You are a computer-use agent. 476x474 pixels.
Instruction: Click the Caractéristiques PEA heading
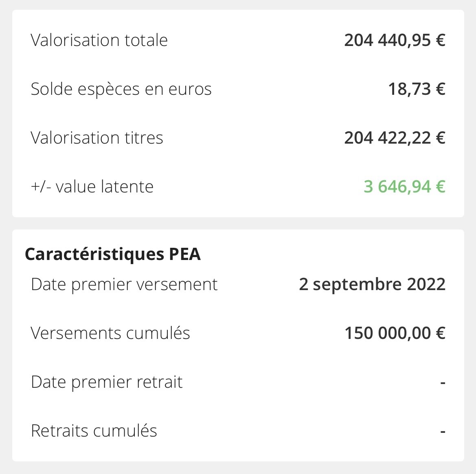pos(113,254)
